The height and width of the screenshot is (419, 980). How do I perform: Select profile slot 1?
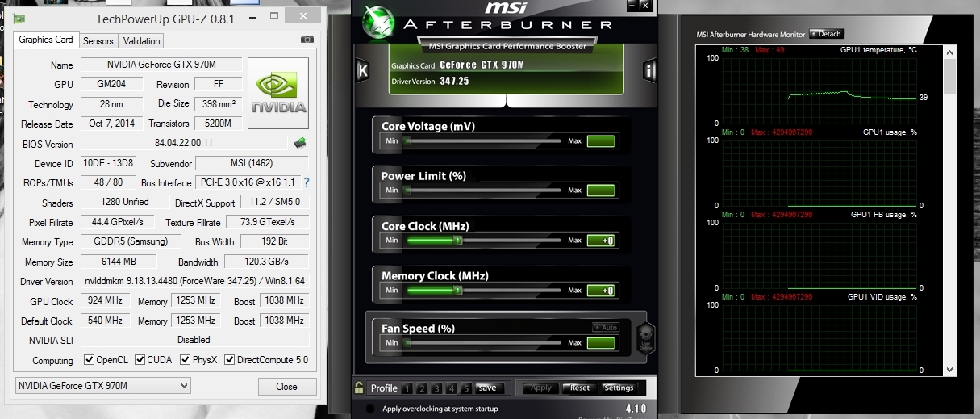[x=407, y=388]
